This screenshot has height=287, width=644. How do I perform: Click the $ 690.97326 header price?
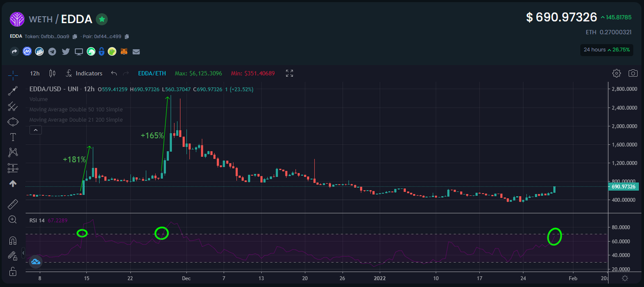coord(561,18)
